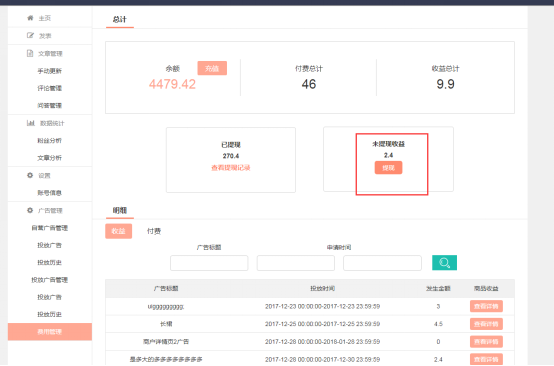Screen dimensions: 554x366
Task: Open the 数据统计 bar chart icon
Action: pyautogui.click(x=31, y=123)
